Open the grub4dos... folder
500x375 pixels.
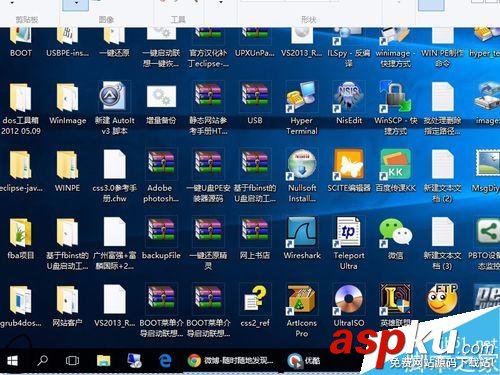[x=21, y=300]
